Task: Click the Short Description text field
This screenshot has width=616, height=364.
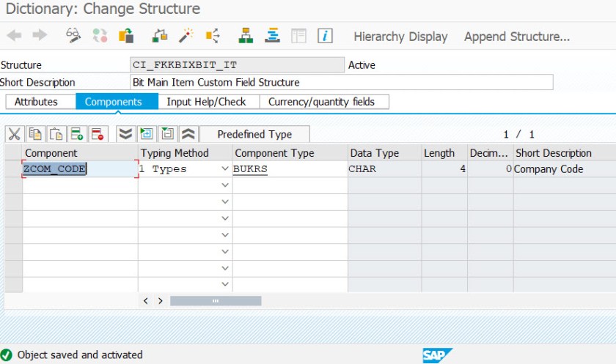Action: [x=341, y=82]
